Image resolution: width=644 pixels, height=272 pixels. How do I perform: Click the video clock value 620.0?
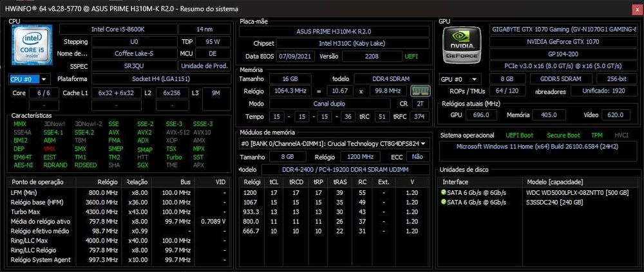point(616,115)
